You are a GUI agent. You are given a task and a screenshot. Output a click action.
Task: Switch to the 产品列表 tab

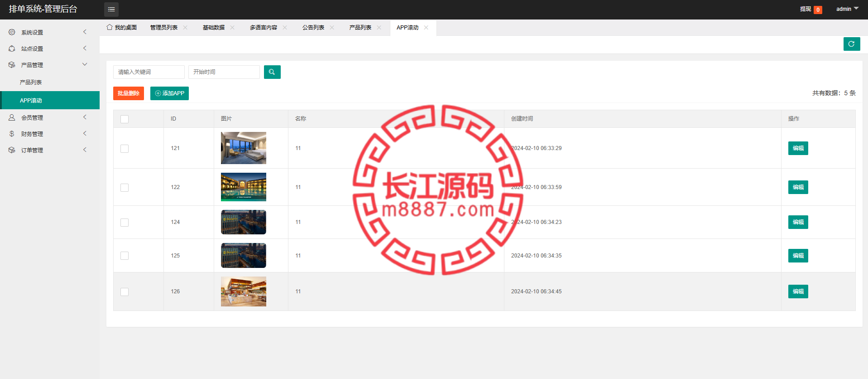[x=360, y=28]
